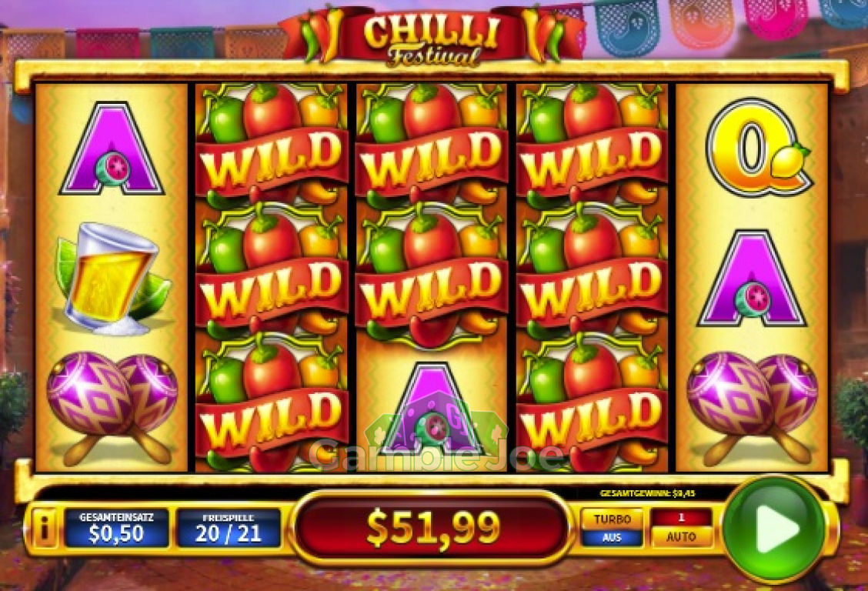Click the A symbol at bottom of middle reel
The height and width of the screenshot is (591, 868).
pyautogui.click(x=432, y=408)
